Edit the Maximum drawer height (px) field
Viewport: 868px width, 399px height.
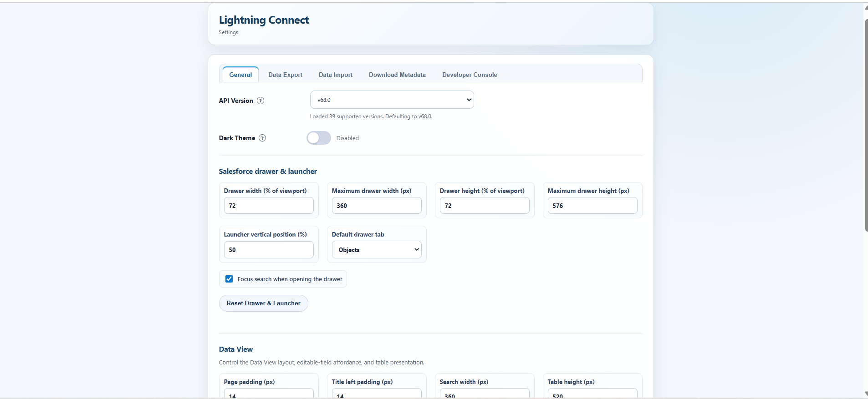pyautogui.click(x=592, y=206)
